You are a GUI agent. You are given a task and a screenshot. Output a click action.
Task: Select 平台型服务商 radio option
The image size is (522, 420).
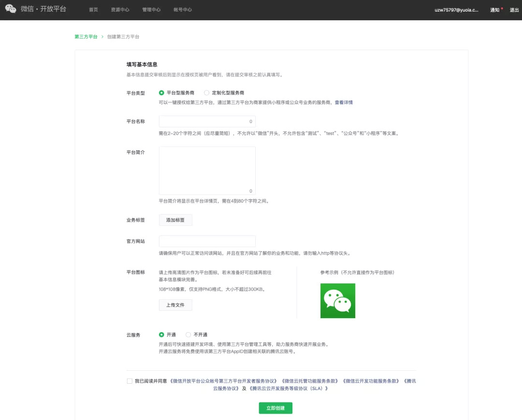click(161, 93)
